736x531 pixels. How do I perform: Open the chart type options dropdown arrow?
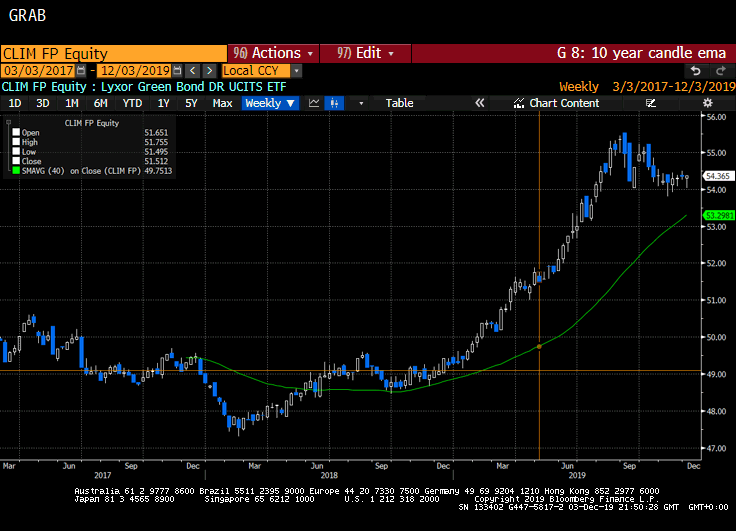tap(361, 103)
